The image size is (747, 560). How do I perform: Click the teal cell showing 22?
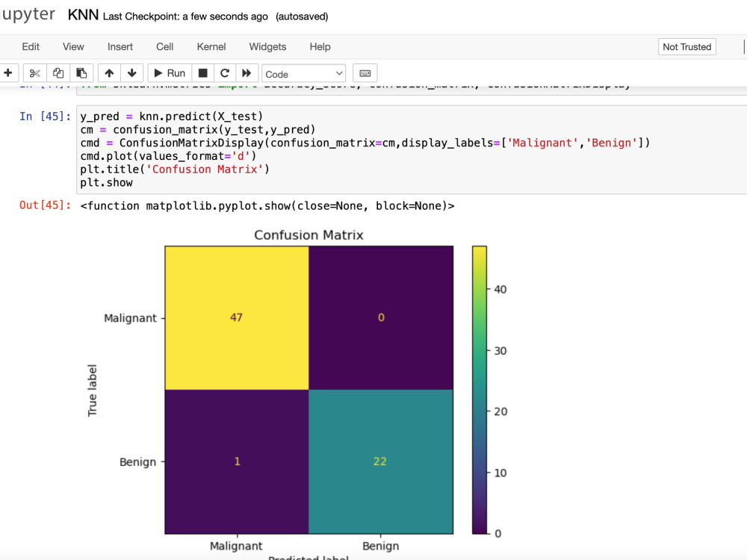(x=381, y=461)
